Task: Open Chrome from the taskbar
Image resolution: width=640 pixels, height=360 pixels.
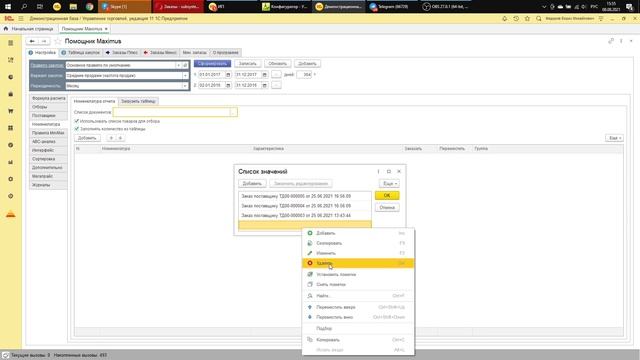Action: click(x=89, y=7)
